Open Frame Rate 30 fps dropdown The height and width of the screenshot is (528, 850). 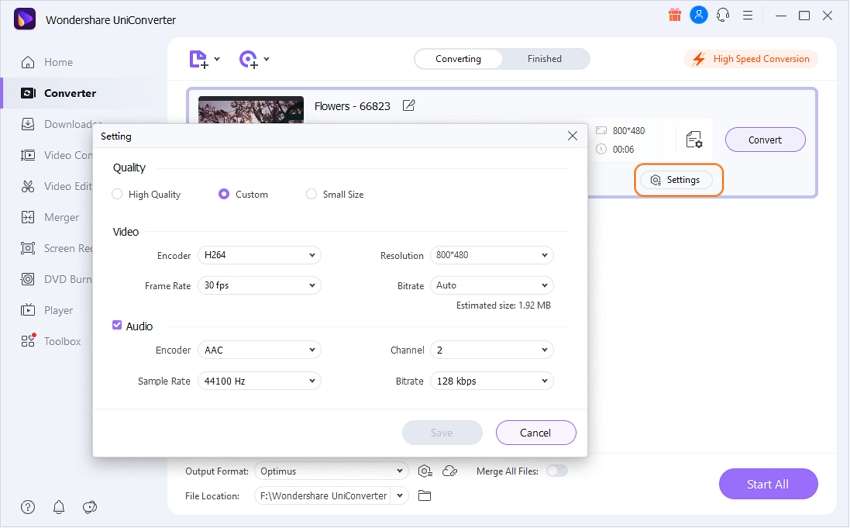coord(259,285)
